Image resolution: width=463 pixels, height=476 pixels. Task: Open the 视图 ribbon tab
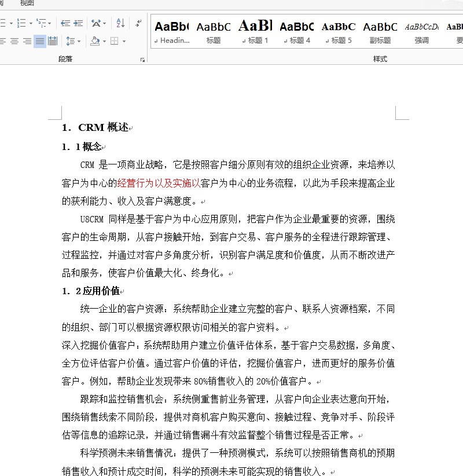click(x=27, y=3)
